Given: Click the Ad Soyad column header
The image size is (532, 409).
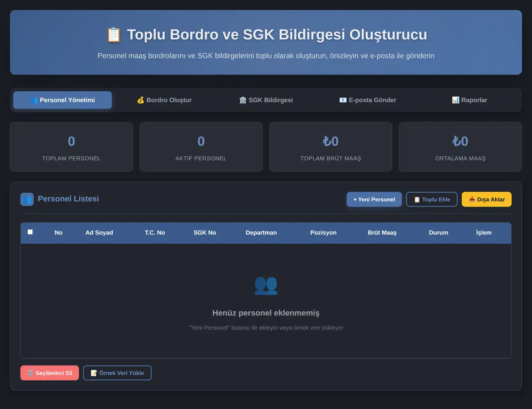Looking at the screenshot, I should point(99,233).
